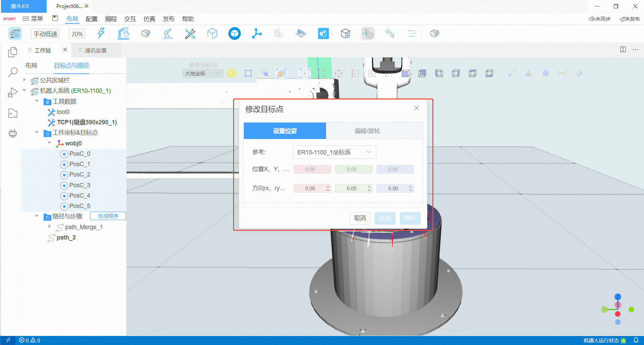Switch to the 偏移/旋转 tab

click(367, 131)
